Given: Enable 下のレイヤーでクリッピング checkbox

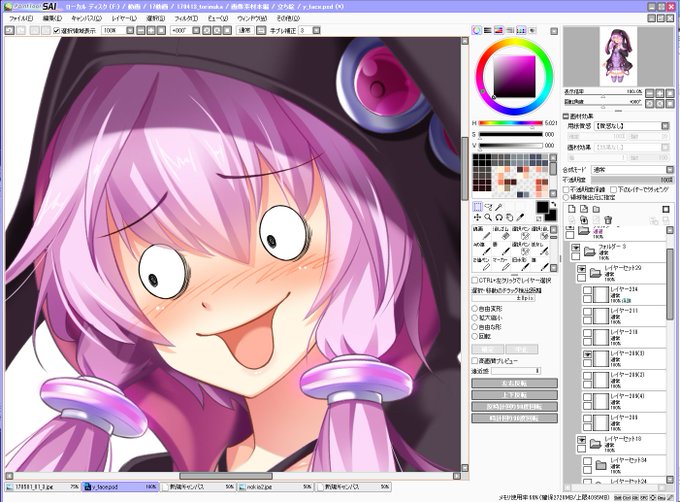Looking at the screenshot, I should coord(614,190).
